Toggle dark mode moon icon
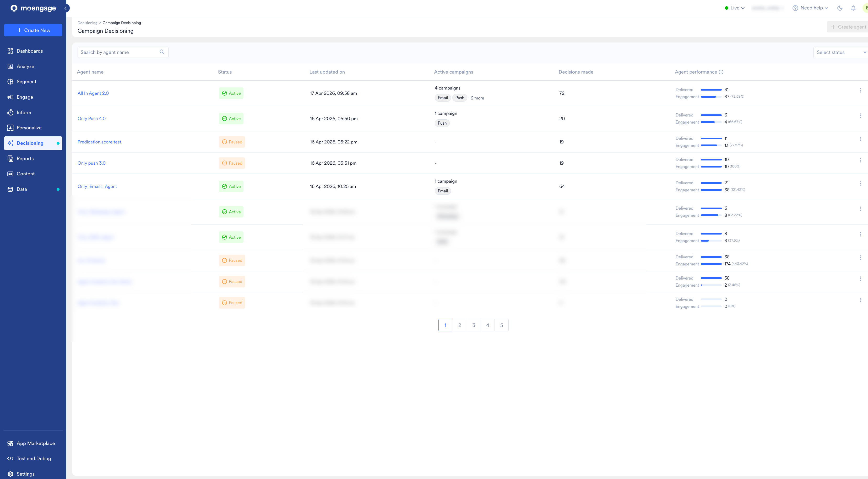Viewport: 868px width, 479px height. click(x=840, y=8)
